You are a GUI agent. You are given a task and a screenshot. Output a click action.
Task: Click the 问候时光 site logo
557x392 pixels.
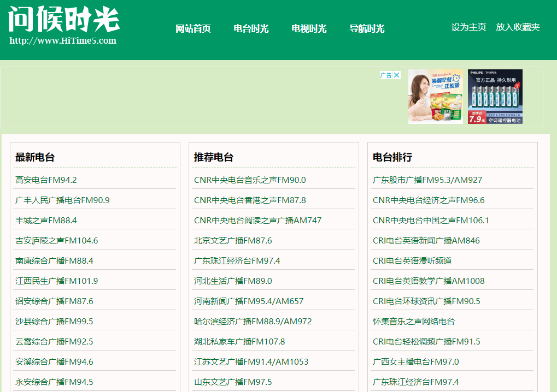tap(64, 20)
